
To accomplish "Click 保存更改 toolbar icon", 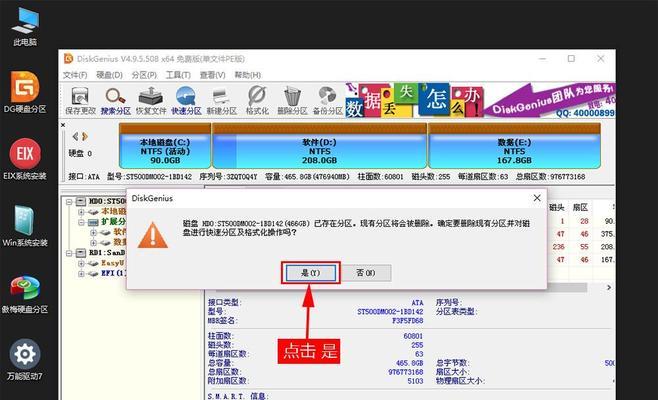I will (80, 100).
